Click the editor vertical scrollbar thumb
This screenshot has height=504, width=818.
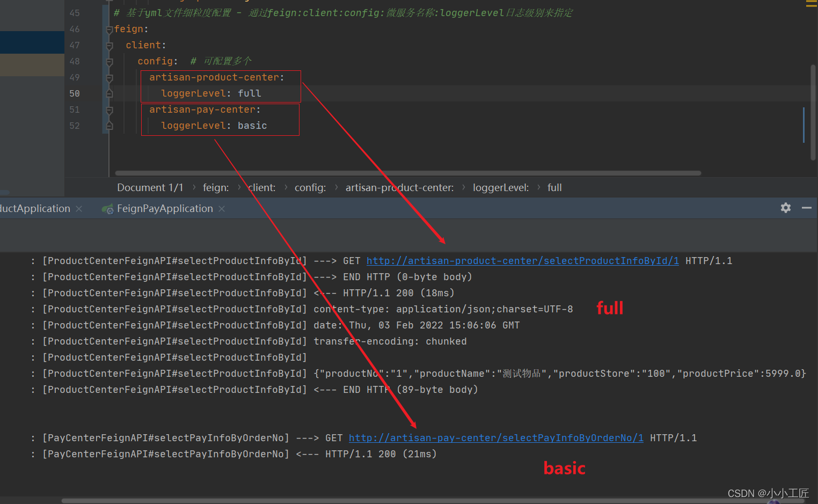[813, 113]
